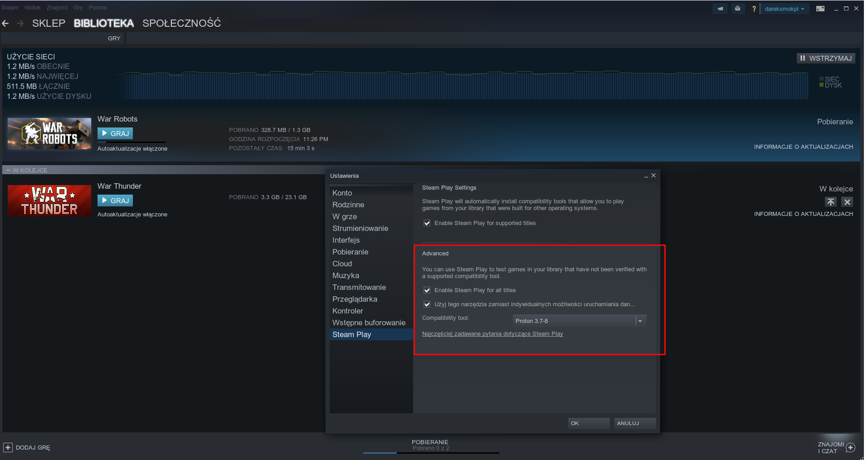
Task: Click DODAJ GRĘ add game button
Action: (x=27, y=447)
